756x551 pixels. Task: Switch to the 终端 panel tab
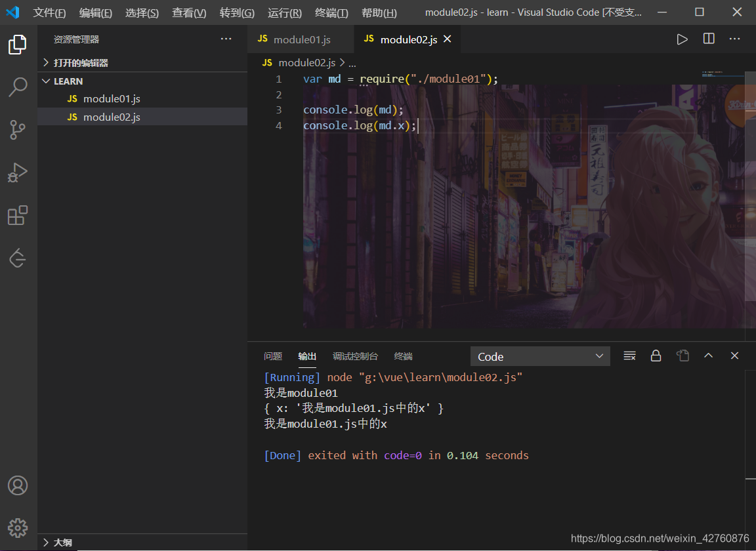(x=403, y=356)
